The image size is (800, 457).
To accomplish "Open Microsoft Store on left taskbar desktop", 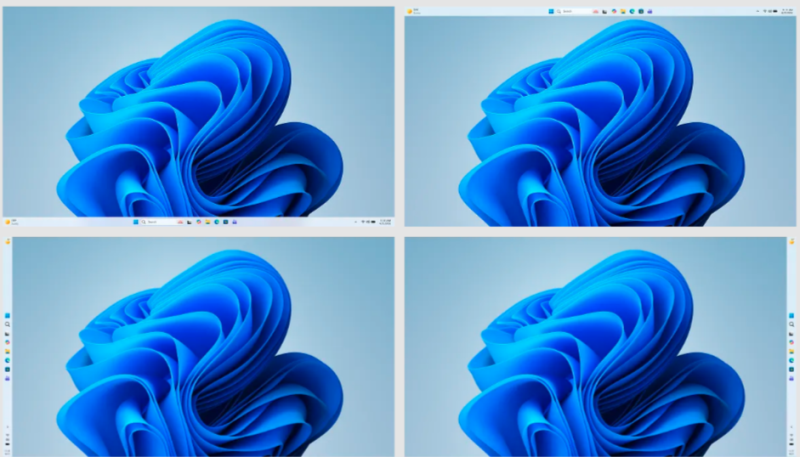I will tap(7, 369).
